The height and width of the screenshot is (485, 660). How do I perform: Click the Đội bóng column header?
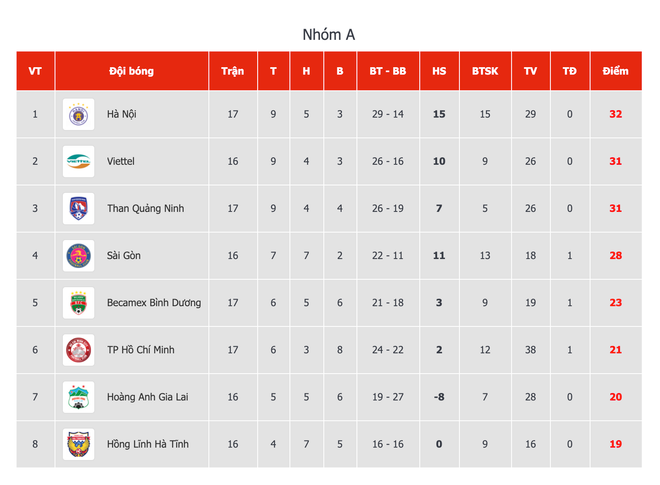(131, 71)
